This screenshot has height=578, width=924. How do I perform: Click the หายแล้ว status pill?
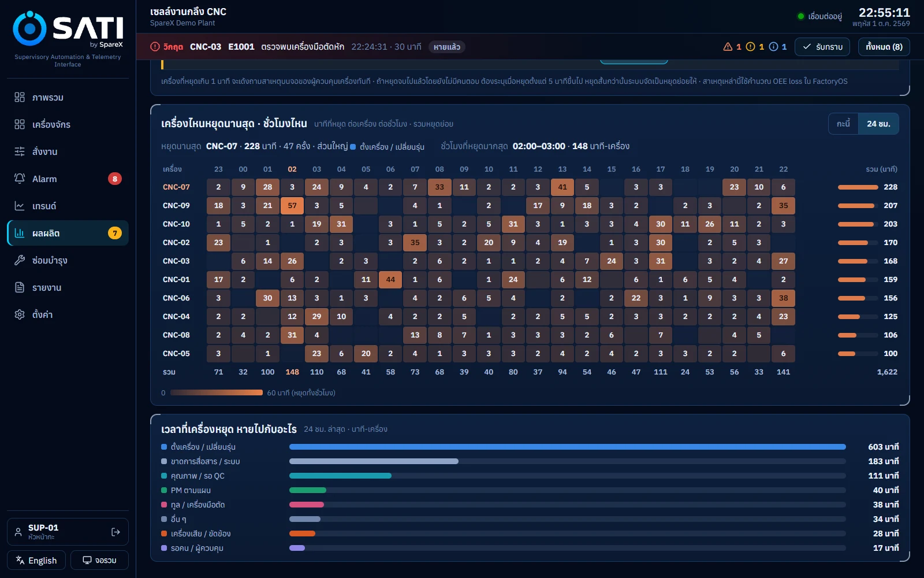tap(447, 47)
